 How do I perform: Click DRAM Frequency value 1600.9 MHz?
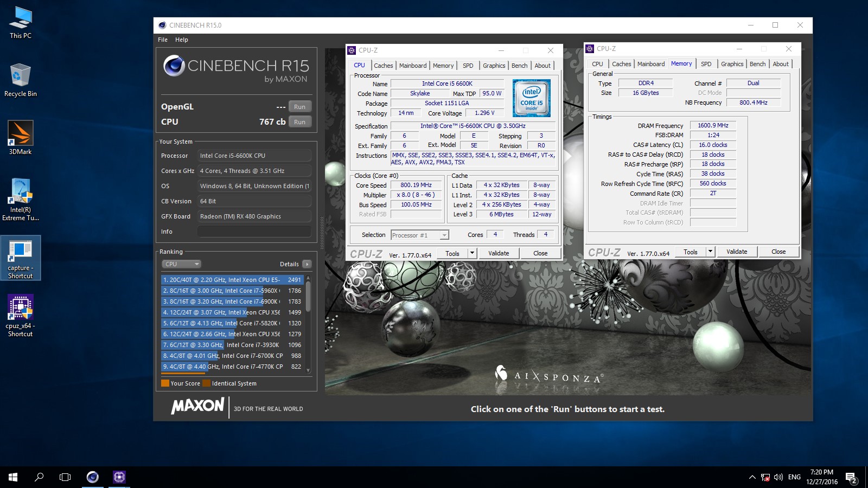tap(713, 125)
